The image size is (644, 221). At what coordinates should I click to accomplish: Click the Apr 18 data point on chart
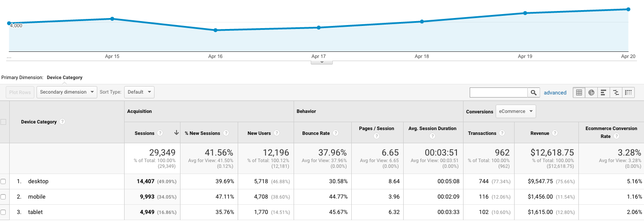(422, 22)
